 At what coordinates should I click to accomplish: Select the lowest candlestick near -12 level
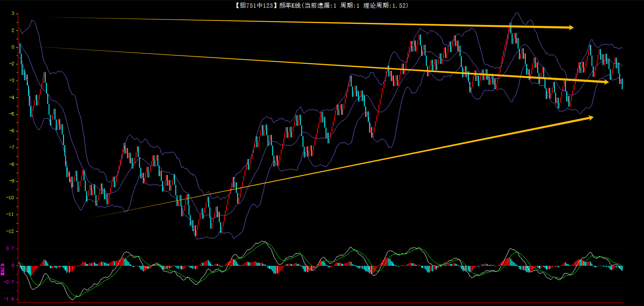(196, 232)
